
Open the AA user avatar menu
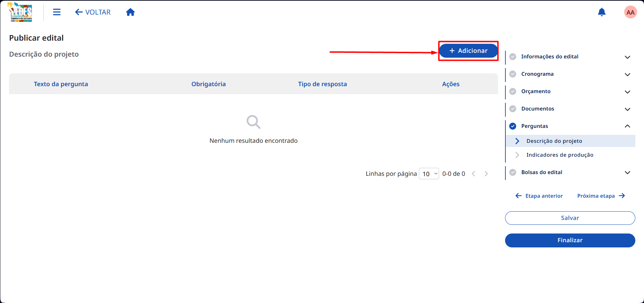click(630, 12)
